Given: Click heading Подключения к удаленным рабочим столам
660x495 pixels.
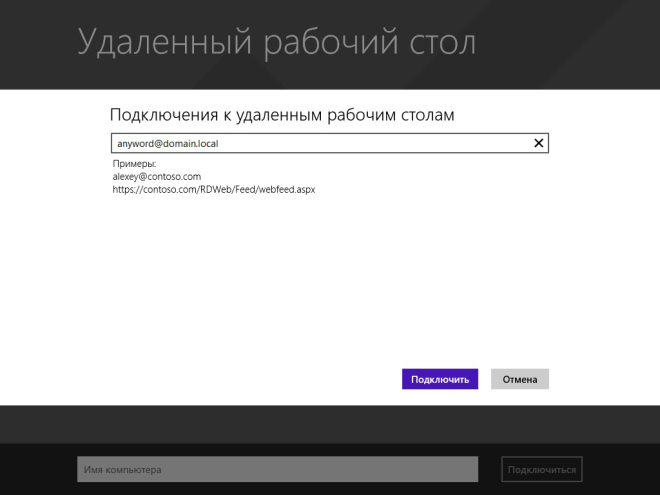Looking at the screenshot, I should tap(282, 115).
